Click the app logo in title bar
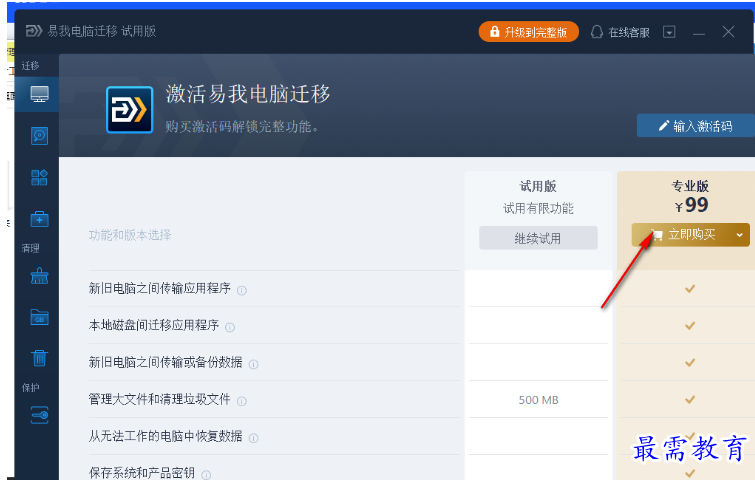Screen dimensions: 755x480 coord(34,31)
